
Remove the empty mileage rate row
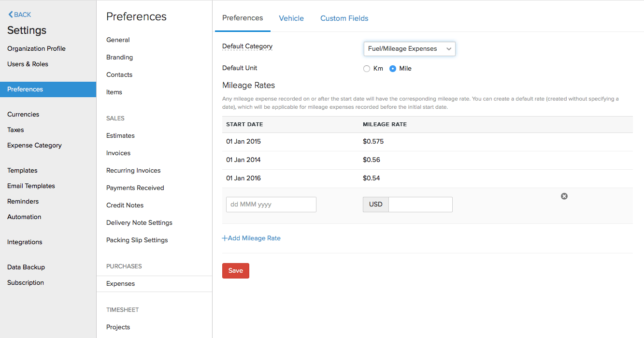click(x=564, y=196)
